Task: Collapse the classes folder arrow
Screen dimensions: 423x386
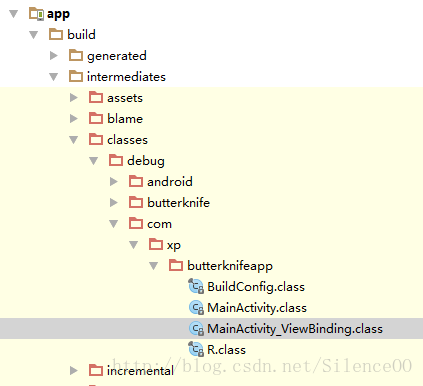Action: pos(74,140)
